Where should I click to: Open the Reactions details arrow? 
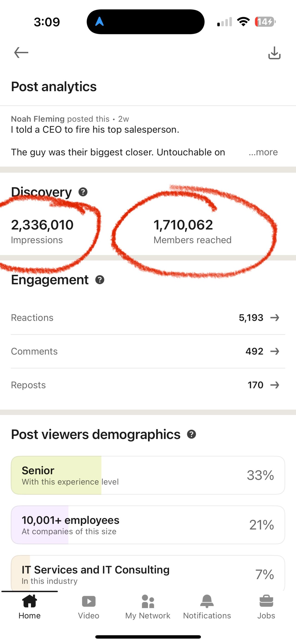coord(275,318)
